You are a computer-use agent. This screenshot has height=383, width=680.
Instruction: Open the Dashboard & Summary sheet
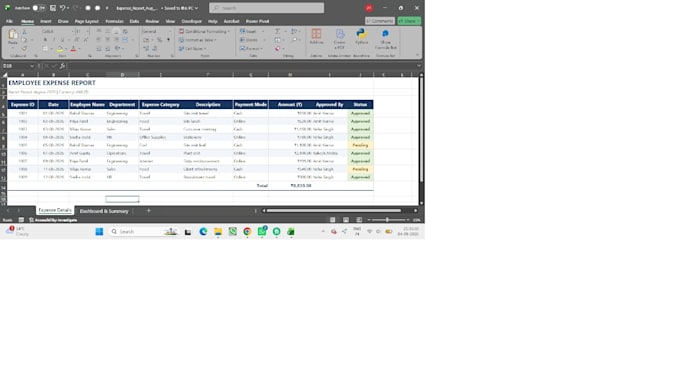104,211
